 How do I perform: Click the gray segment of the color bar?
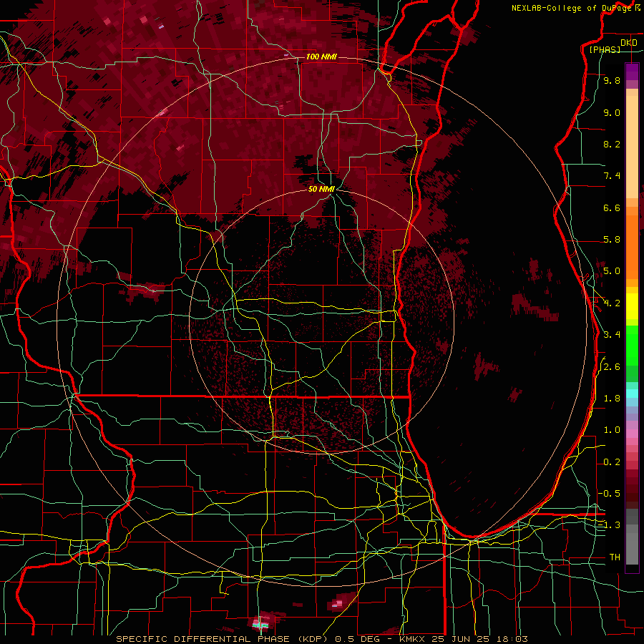632,537
